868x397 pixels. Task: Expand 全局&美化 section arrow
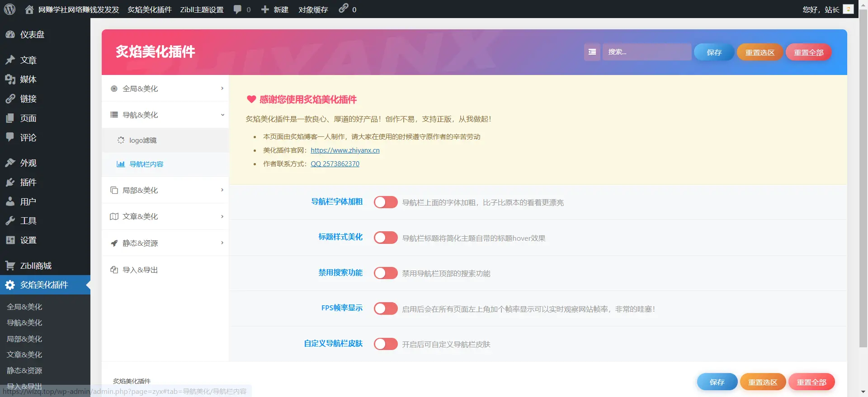[222, 89]
